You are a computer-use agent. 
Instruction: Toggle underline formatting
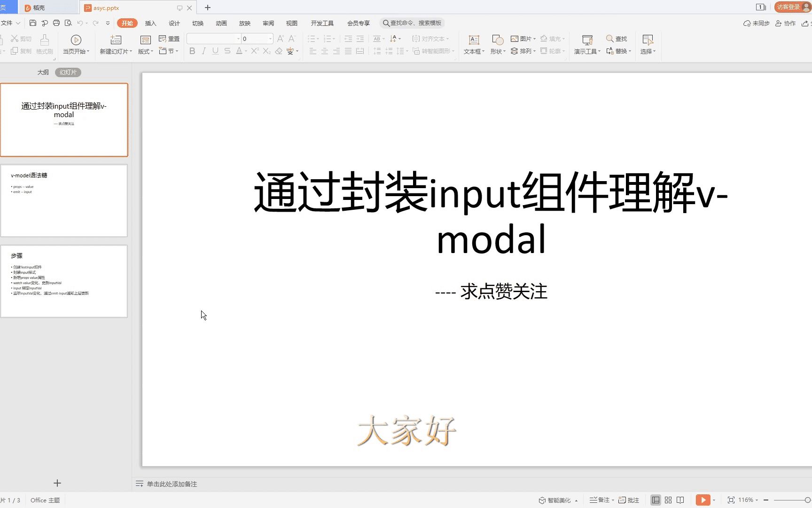pyautogui.click(x=215, y=51)
